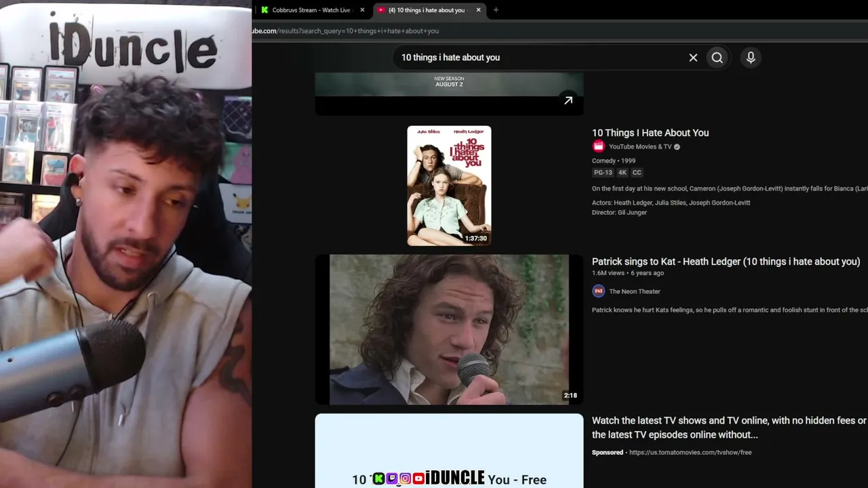This screenshot has width=868, height=488.
Task: Click the 1.6M views • 6 years ago text
Action: 628,273
